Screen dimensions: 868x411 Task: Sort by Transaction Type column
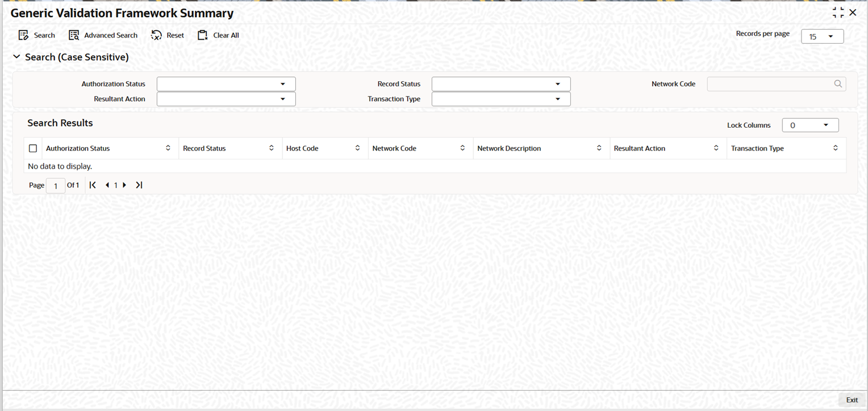[836, 148]
